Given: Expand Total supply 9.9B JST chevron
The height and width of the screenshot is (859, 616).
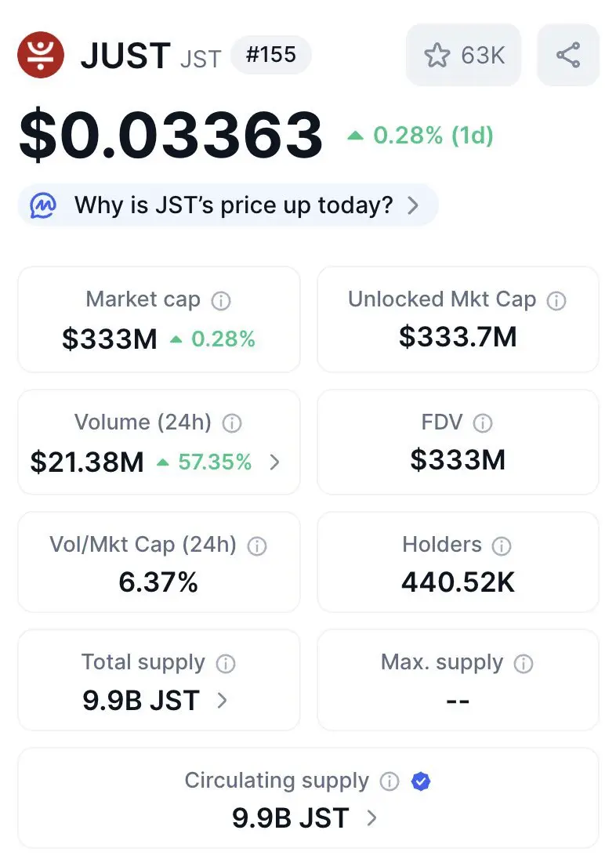Looking at the screenshot, I should [222, 701].
